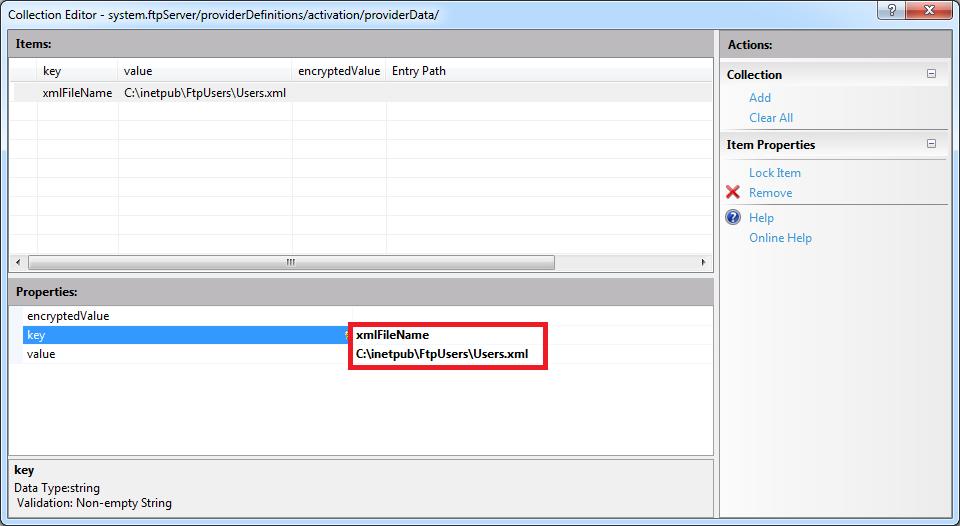This screenshot has width=960, height=526.
Task: Click the blue Help question mark icon
Action: tap(733, 218)
